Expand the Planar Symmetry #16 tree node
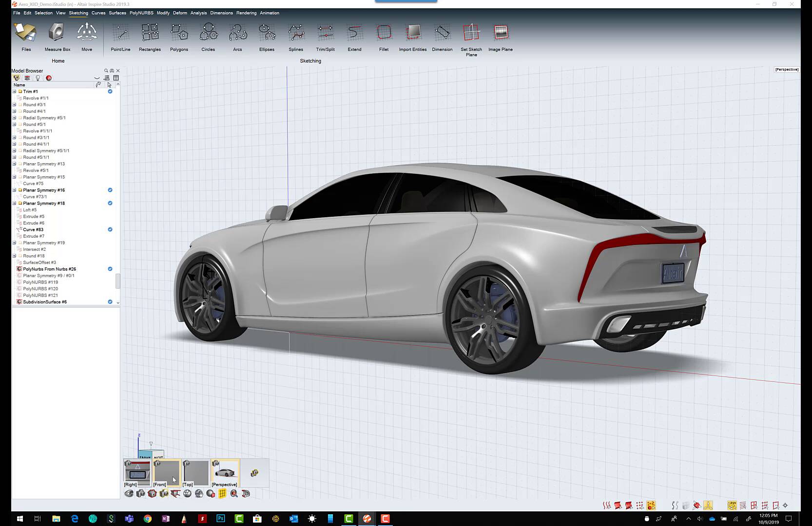The width and height of the screenshot is (812, 526). [x=14, y=190]
